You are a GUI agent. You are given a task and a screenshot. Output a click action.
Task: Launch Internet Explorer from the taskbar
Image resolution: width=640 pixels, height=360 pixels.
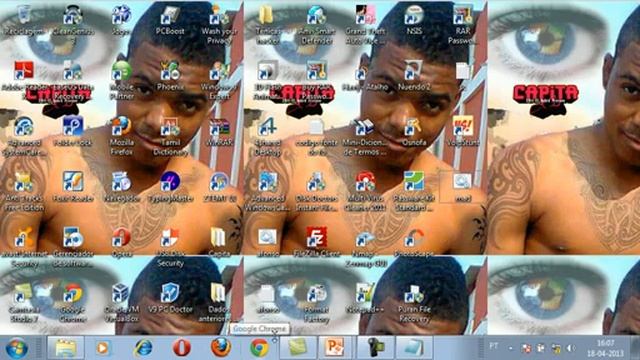tap(143, 348)
